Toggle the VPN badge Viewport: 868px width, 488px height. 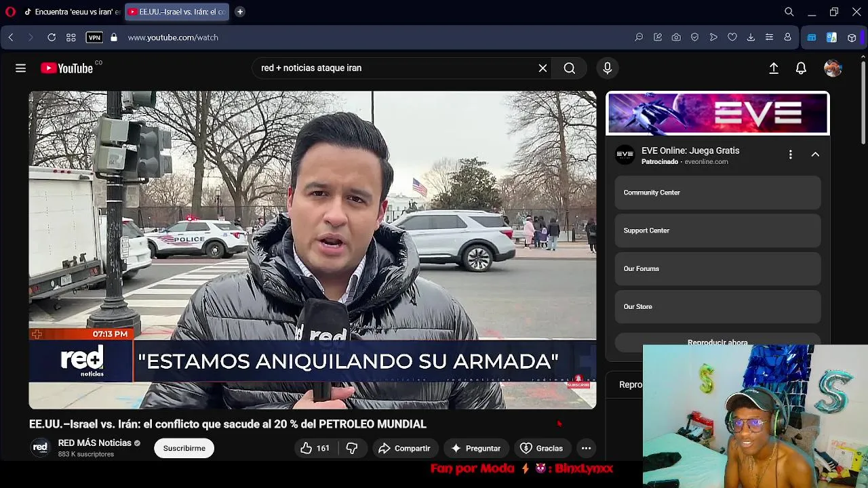coord(94,37)
